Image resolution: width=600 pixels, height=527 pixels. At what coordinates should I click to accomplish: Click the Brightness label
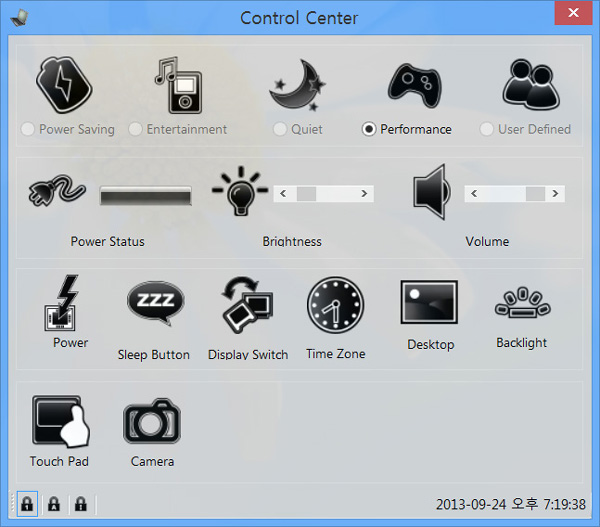point(292,241)
